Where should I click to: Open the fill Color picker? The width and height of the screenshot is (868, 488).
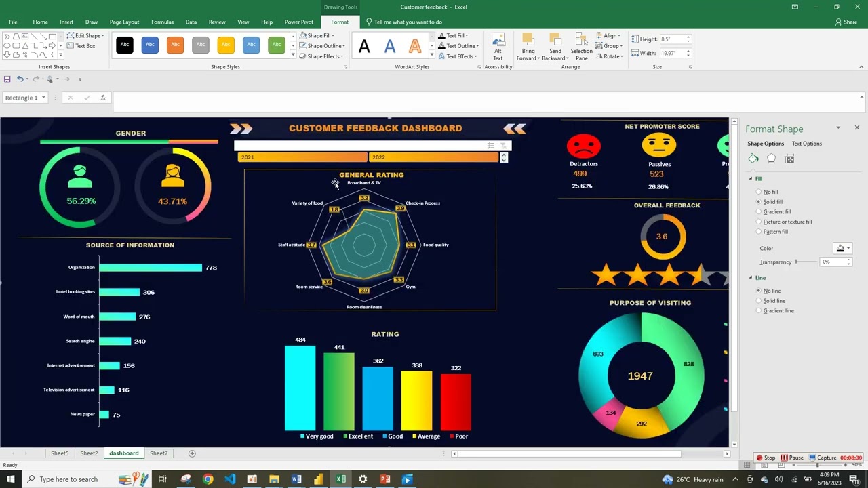pos(842,249)
